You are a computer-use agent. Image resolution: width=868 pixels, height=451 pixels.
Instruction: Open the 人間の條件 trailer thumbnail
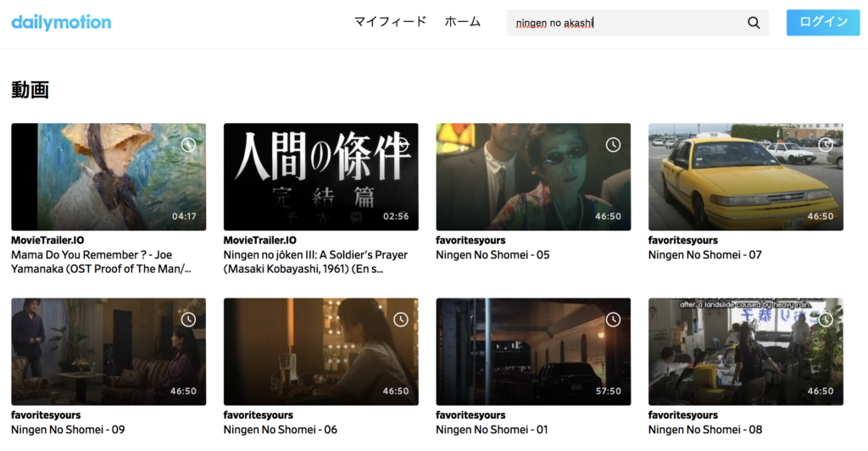tap(321, 176)
